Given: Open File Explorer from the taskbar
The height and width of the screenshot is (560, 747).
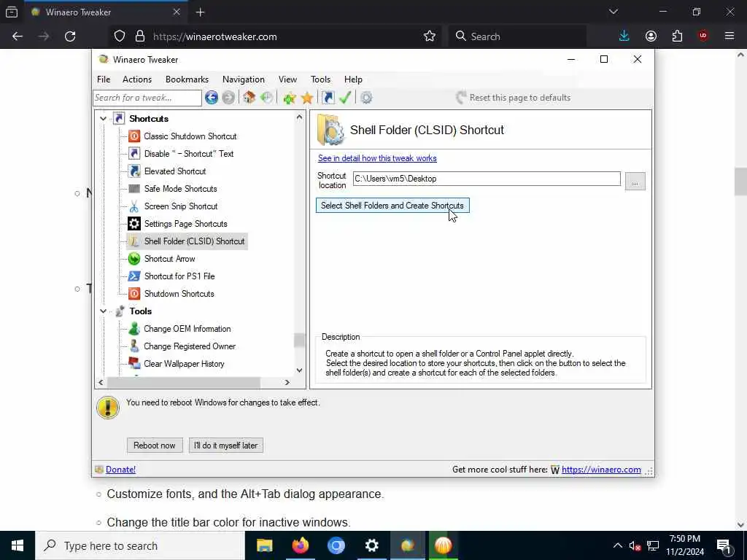Looking at the screenshot, I should point(264,545).
